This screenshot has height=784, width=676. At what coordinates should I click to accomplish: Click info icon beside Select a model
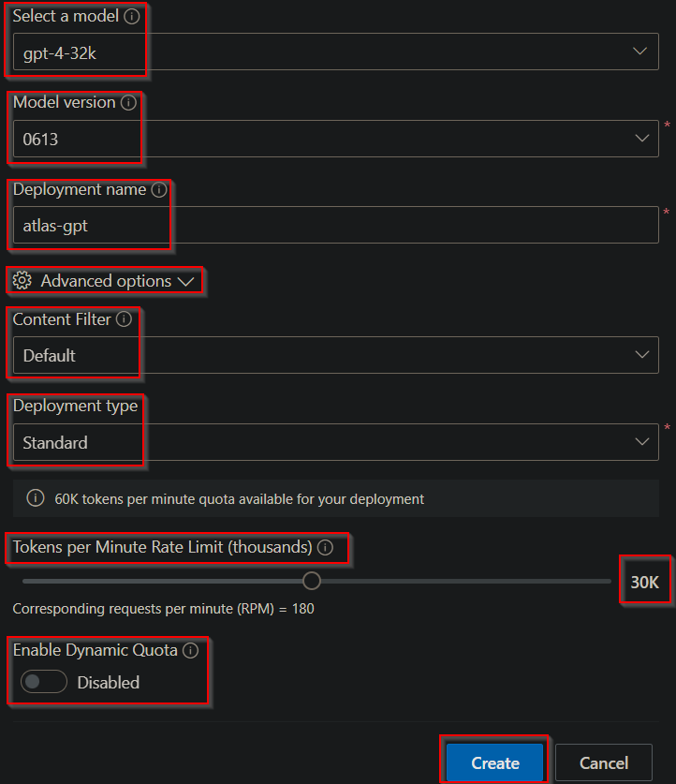click(132, 16)
